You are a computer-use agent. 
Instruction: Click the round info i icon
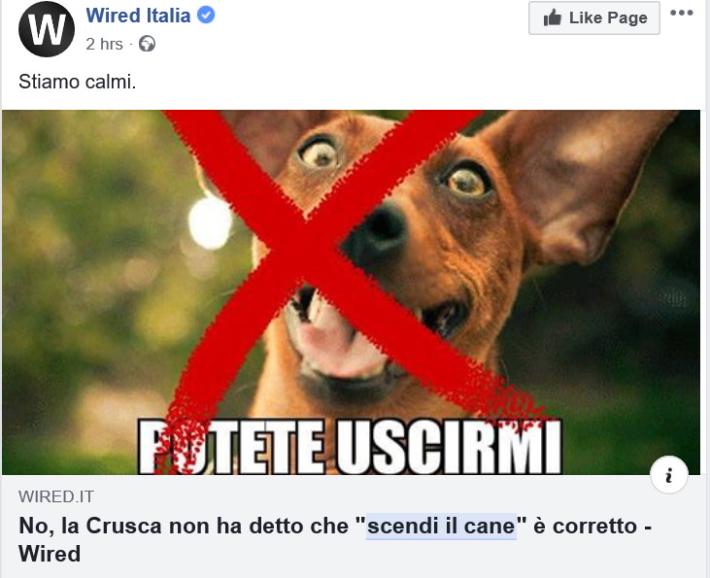click(669, 476)
